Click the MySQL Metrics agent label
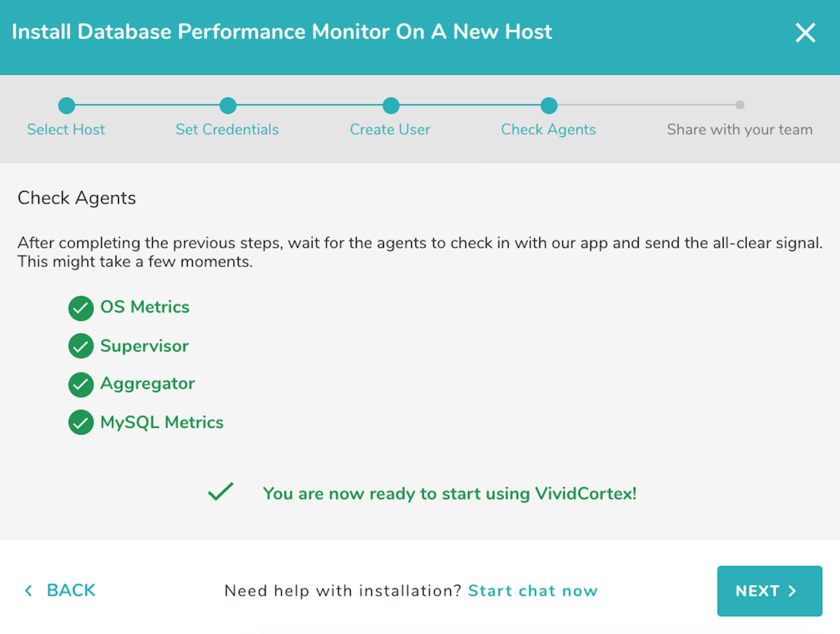 (x=162, y=423)
